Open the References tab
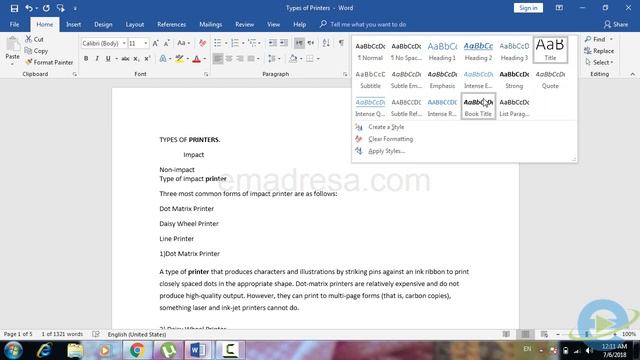 point(171,24)
